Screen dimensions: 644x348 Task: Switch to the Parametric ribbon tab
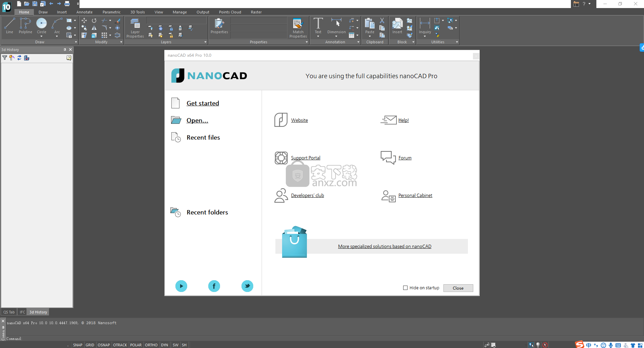coord(111,12)
